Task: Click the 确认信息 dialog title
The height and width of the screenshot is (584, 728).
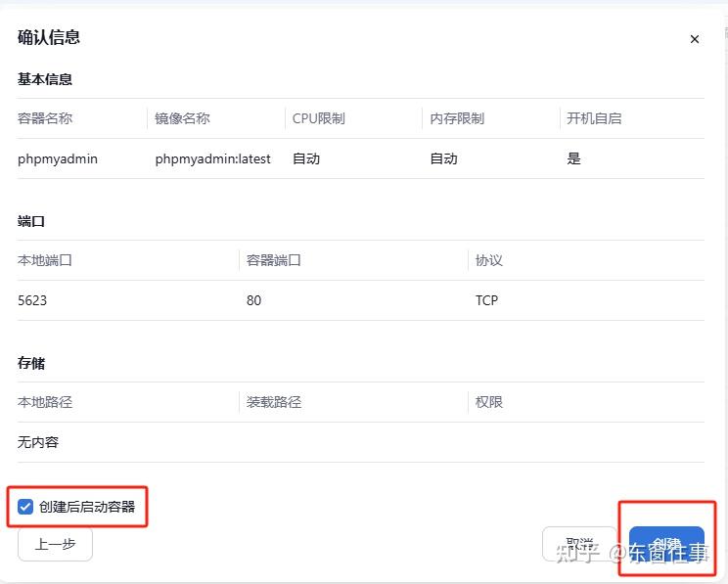Action: (x=49, y=37)
